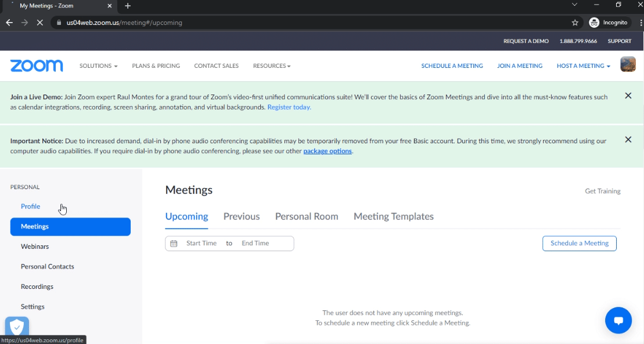Open Plans & Pricing page
The height and width of the screenshot is (344, 644).
click(x=156, y=66)
